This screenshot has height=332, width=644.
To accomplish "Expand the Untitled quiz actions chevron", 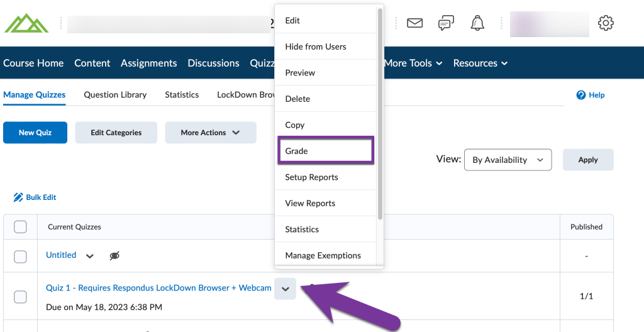I will 89,256.
